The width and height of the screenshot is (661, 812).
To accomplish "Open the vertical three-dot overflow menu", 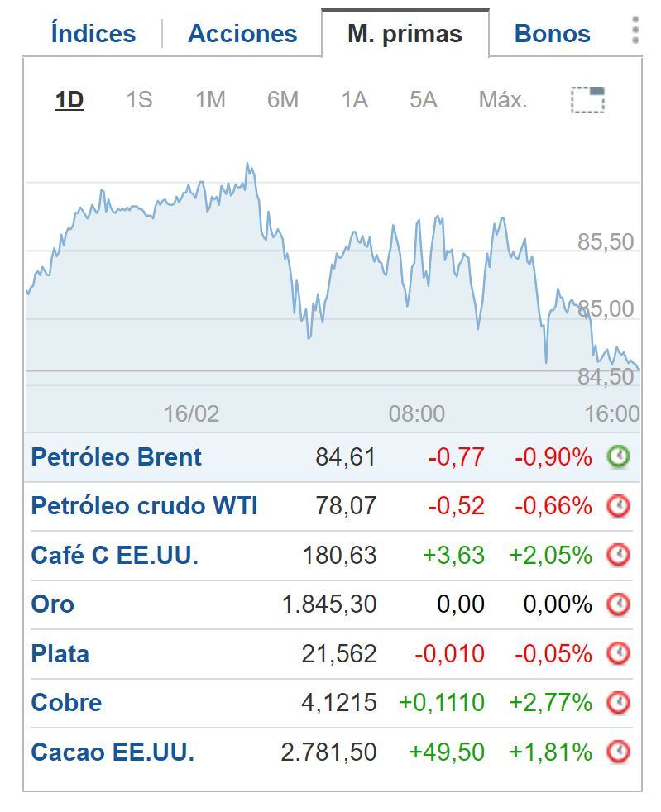I will click(635, 30).
